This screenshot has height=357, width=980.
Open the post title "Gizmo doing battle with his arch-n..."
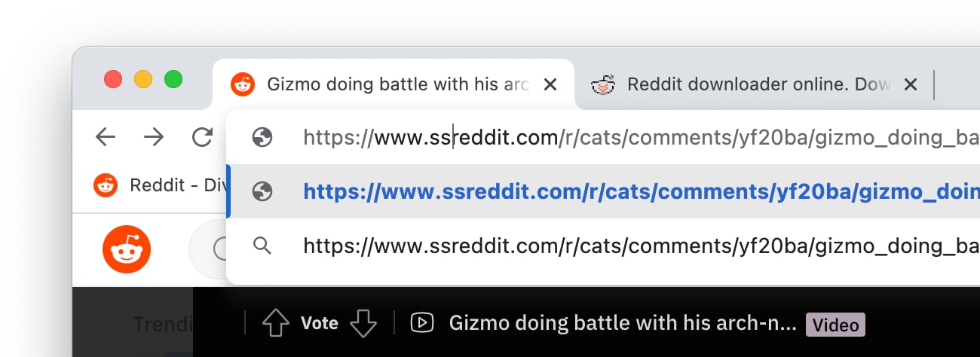tap(622, 324)
